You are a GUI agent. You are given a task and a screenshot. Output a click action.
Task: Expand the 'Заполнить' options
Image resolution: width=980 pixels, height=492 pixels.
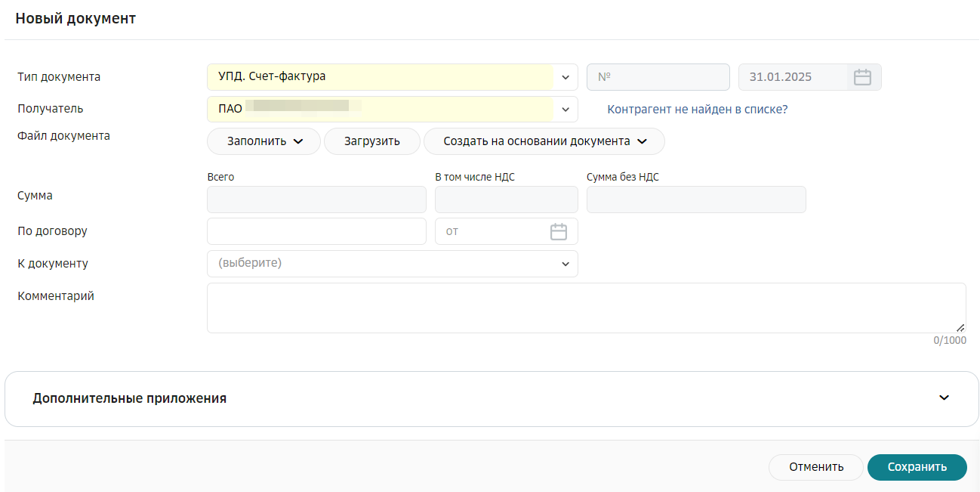click(264, 141)
